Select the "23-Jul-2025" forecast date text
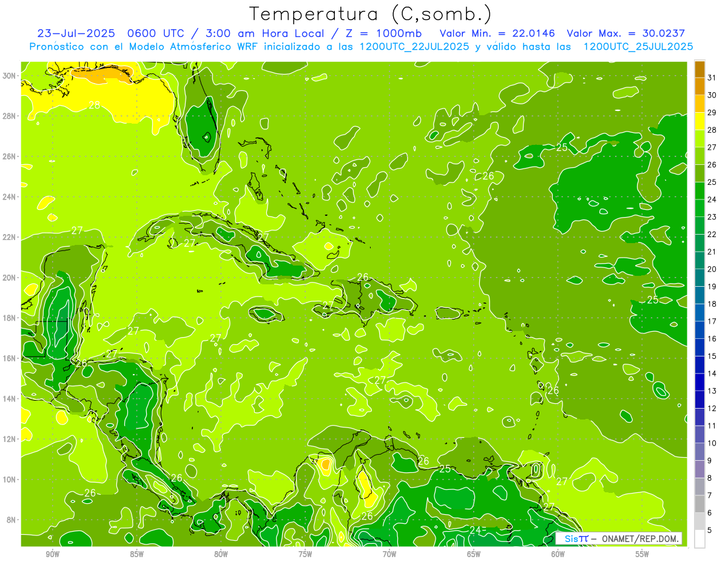The image size is (728, 562). tap(76, 33)
